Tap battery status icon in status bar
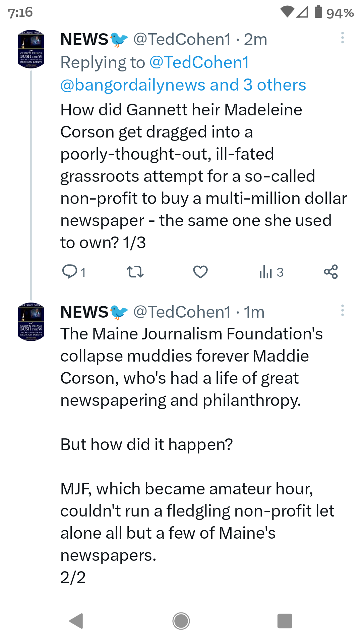 [318, 12]
